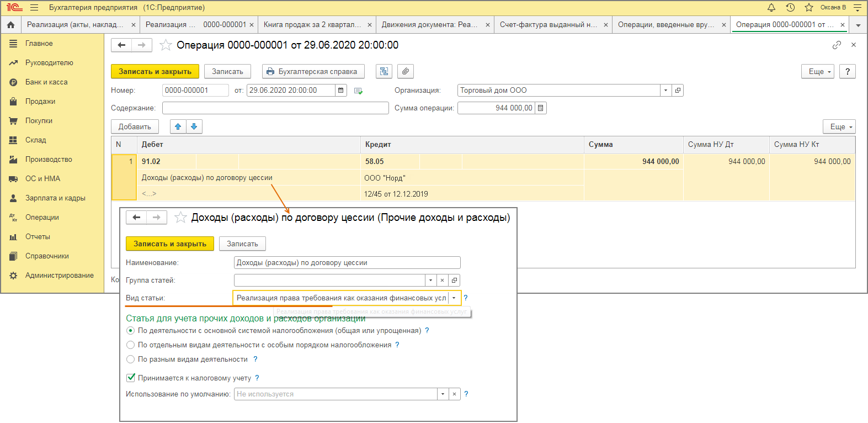Screen dimensions: 868x423
Task: Click the Содержание input field
Action: (275, 108)
